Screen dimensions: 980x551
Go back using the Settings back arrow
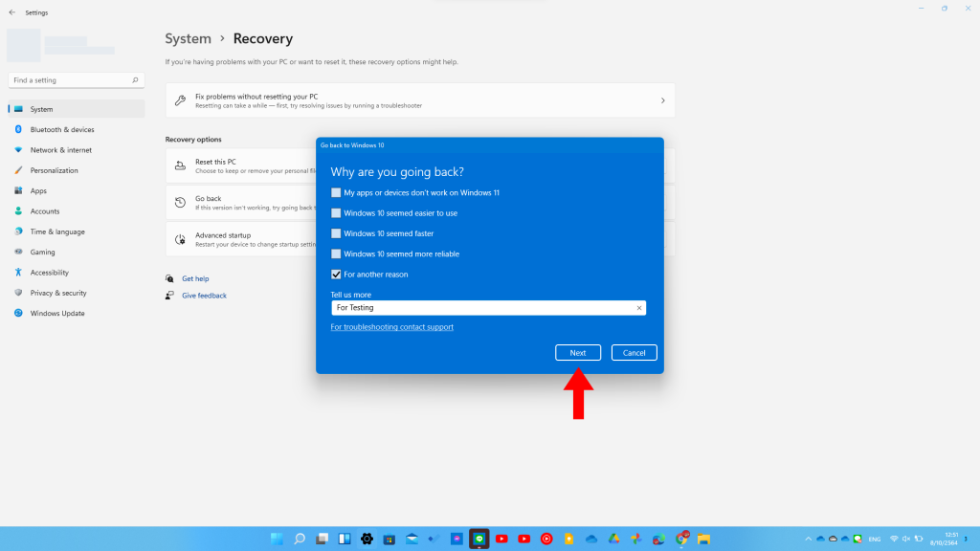tap(11, 12)
